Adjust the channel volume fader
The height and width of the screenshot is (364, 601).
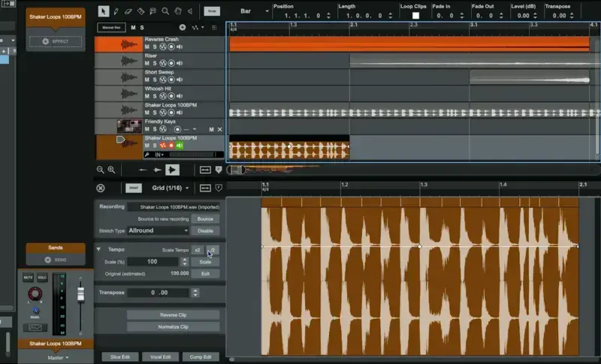click(80, 295)
